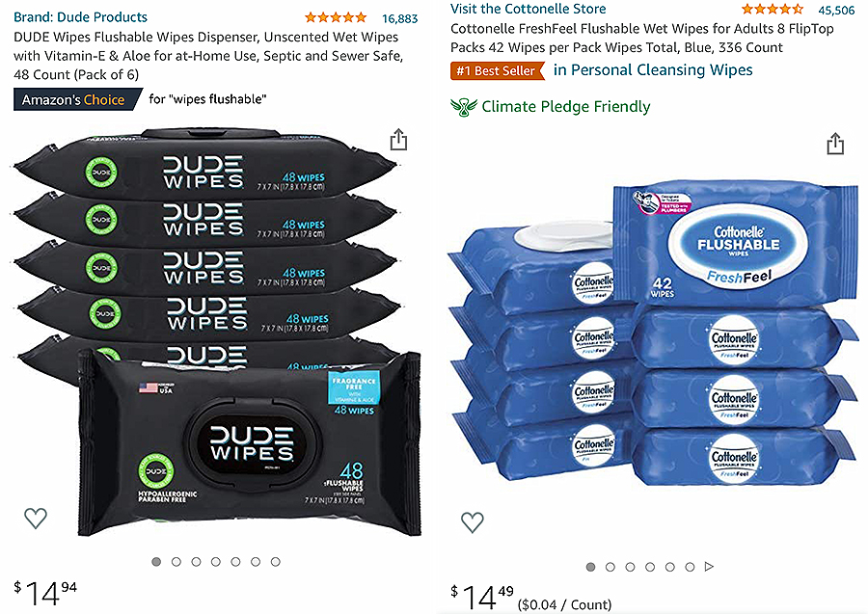Open Brand: Dude Products link
Screen dimensions: 868x614
click(80, 17)
